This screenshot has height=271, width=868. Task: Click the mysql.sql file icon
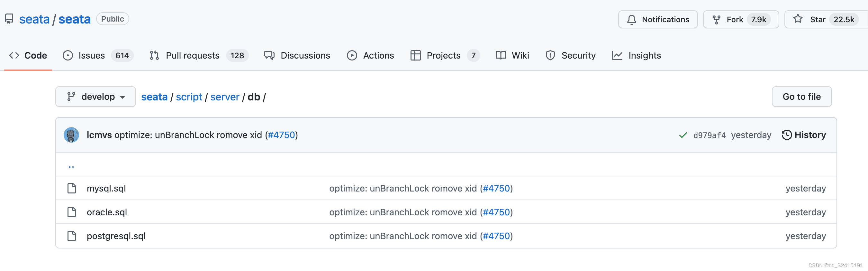[x=71, y=188]
